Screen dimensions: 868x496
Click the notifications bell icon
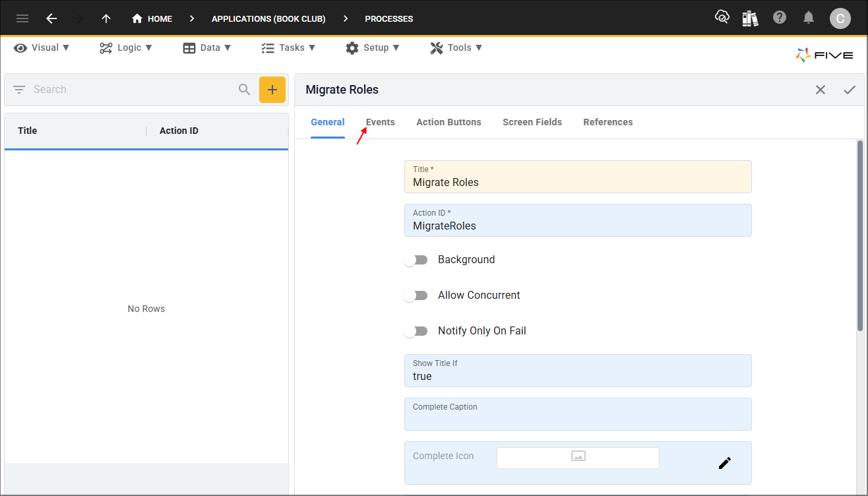pyautogui.click(x=809, y=18)
